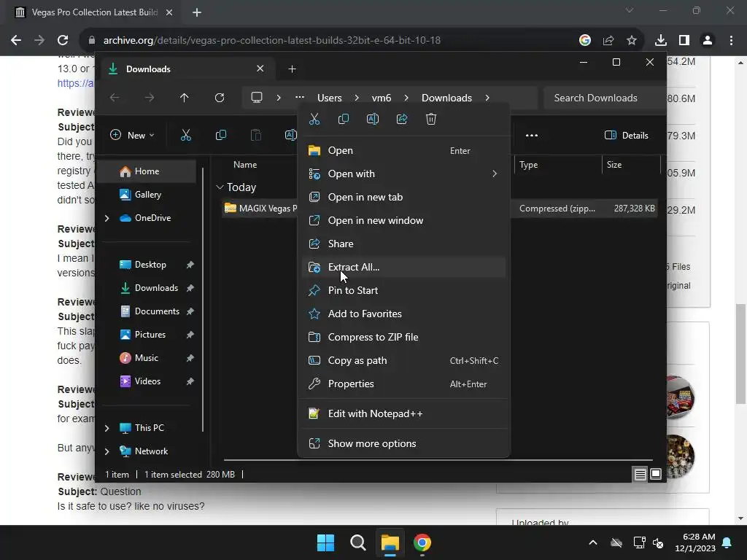Choose Extract All... option
Viewport: 747px width, 560px height.
[x=403, y=267]
